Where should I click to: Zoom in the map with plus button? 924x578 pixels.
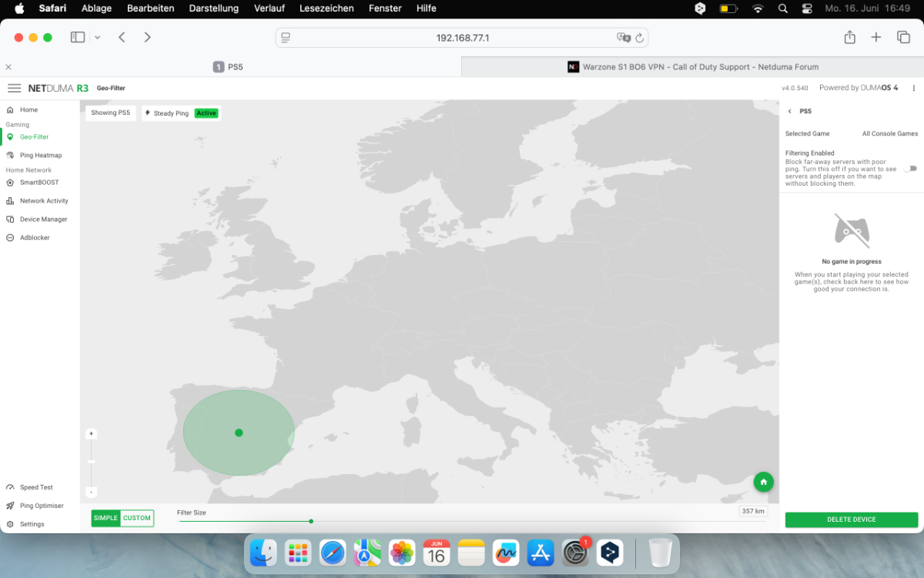[x=92, y=434]
